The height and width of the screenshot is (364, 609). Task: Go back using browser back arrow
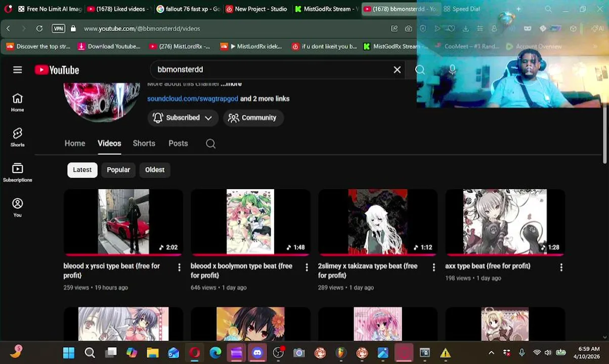click(8, 29)
